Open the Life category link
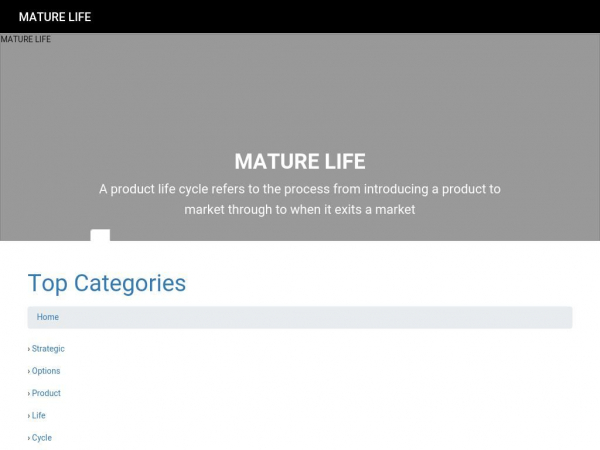This screenshot has width=600, height=450. point(39,415)
